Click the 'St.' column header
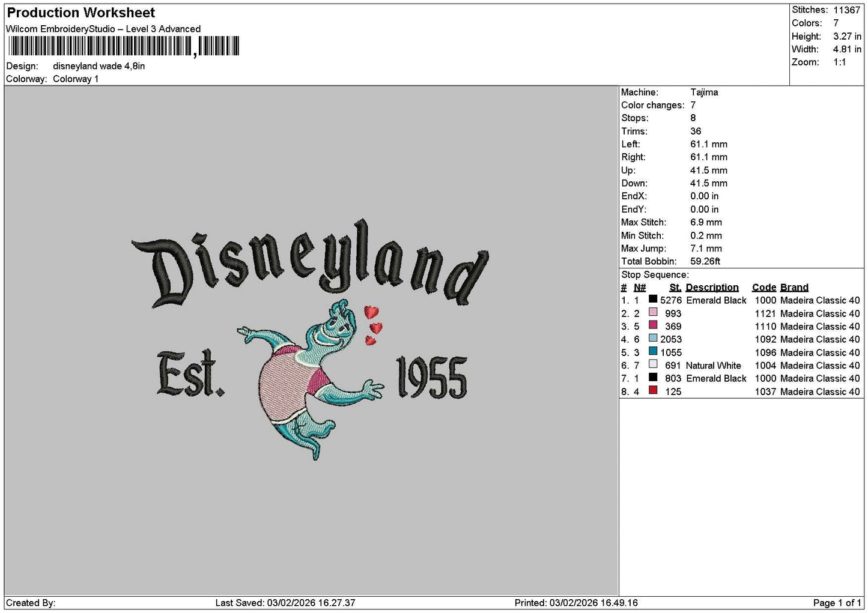This screenshot has height=613, width=868. [x=675, y=288]
